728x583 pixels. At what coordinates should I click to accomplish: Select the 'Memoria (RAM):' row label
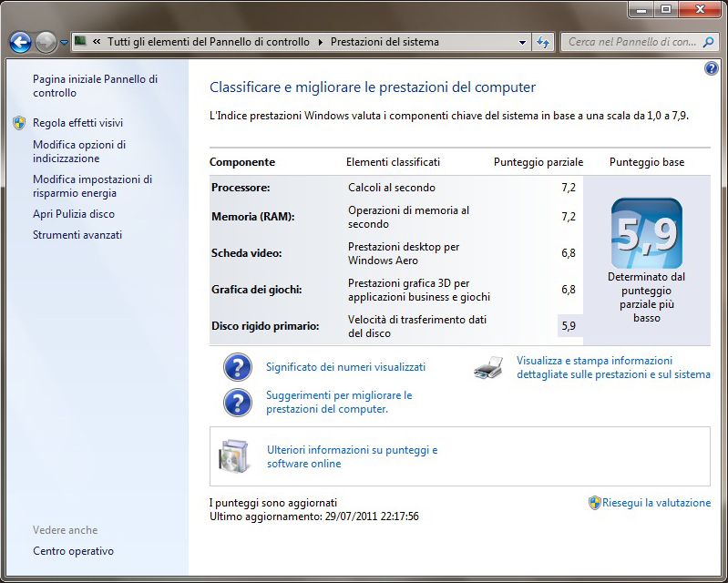pyautogui.click(x=253, y=217)
